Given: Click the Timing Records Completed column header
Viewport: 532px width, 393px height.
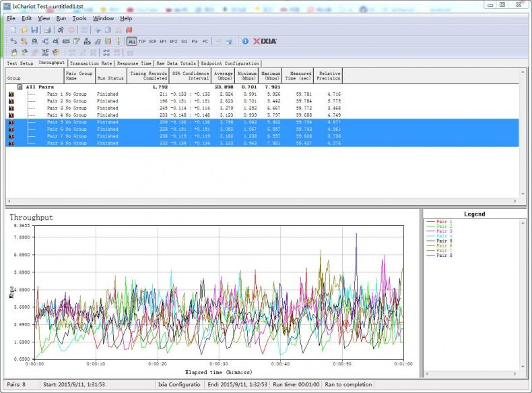Looking at the screenshot, I should 148,75.
